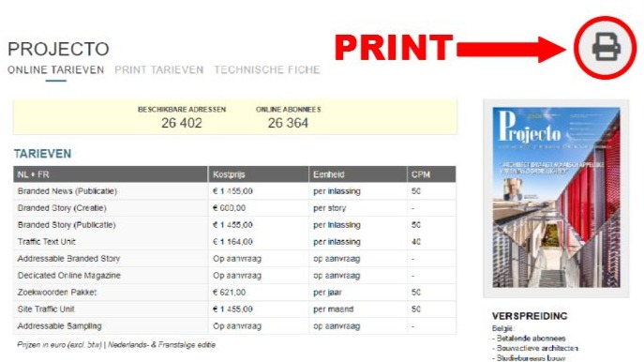Image resolution: width=644 pixels, height=362 pixels.
Task: Click the Traffic Text Unit row
Action: (234, 242)
